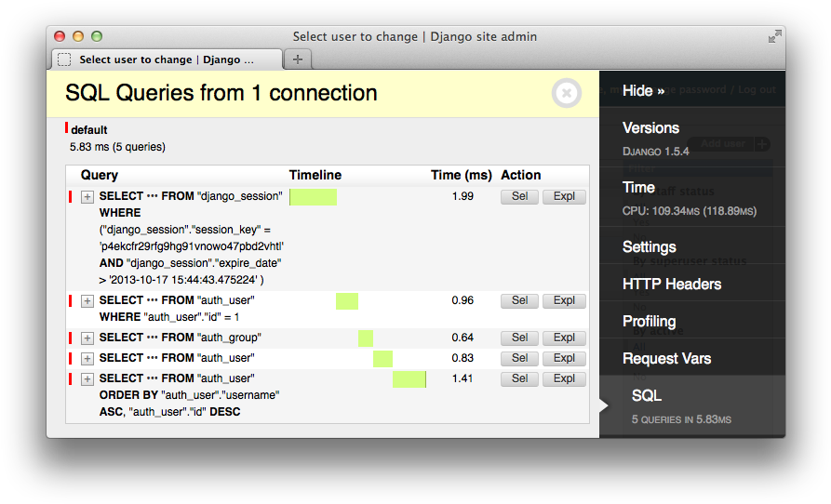Click Sel for the 0.96 ms query

[519, 300]
